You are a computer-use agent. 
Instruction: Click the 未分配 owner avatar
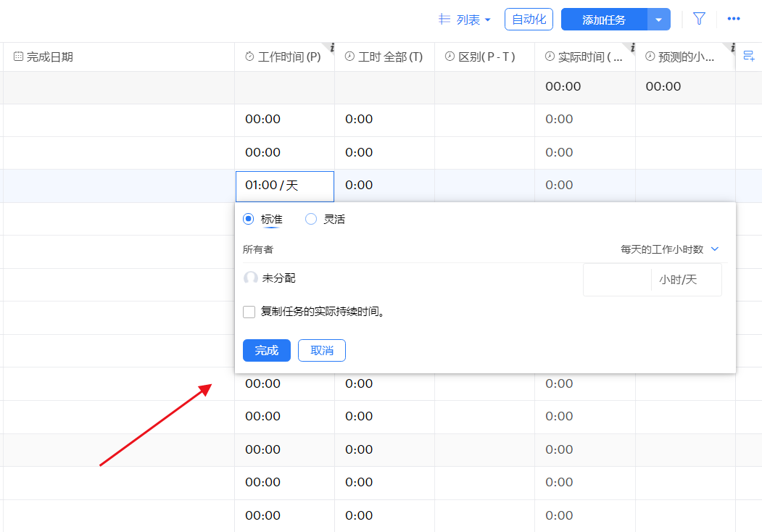click(x=250, y=278)
